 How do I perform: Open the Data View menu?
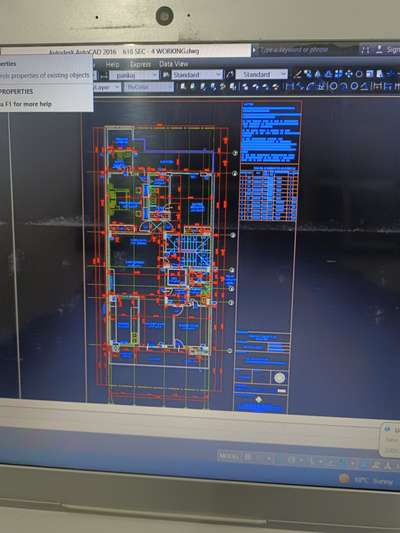(x=173, y=64)
